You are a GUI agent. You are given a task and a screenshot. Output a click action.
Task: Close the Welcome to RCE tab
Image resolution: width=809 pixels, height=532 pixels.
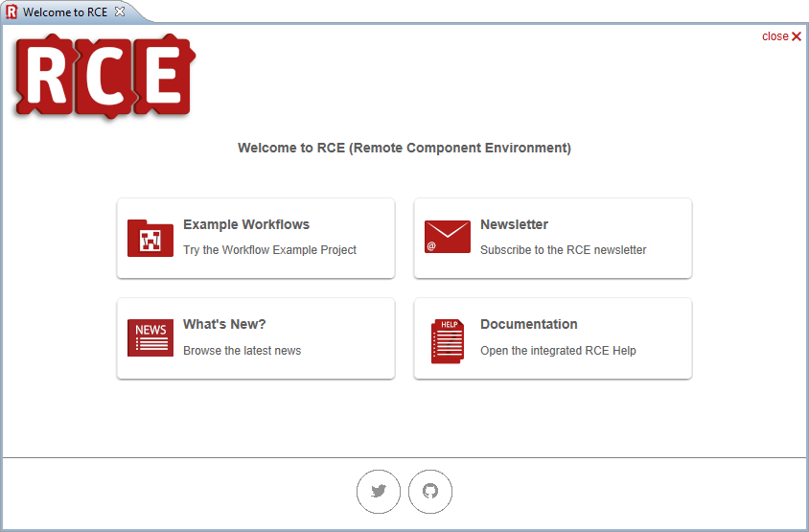120,12
